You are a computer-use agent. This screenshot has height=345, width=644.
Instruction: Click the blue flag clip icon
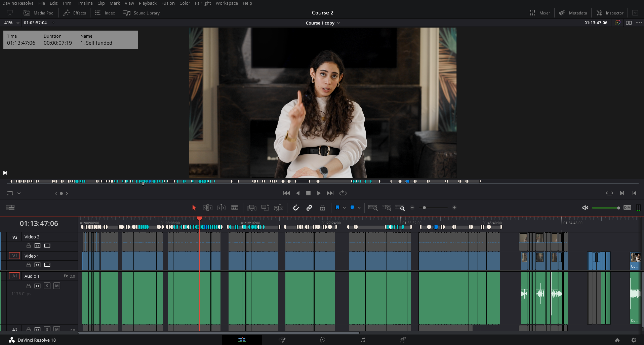[337, 208]
